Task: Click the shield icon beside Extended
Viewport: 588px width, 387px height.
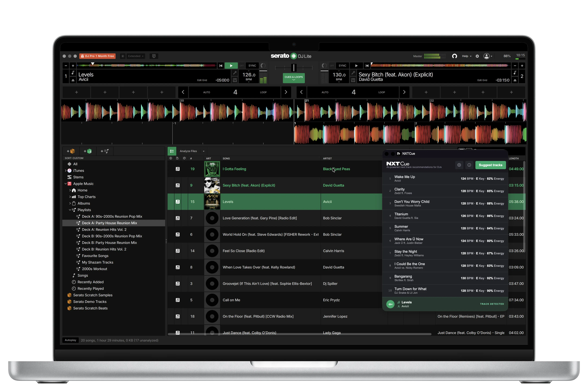Action: [x=154, y=56]
